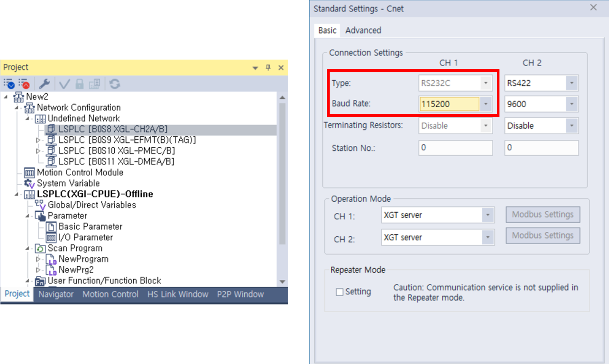The width and height of the screenshot is (609, 364).
Task: Click the wrench properties icon in Project toolbar
Action: click(44, 84)
